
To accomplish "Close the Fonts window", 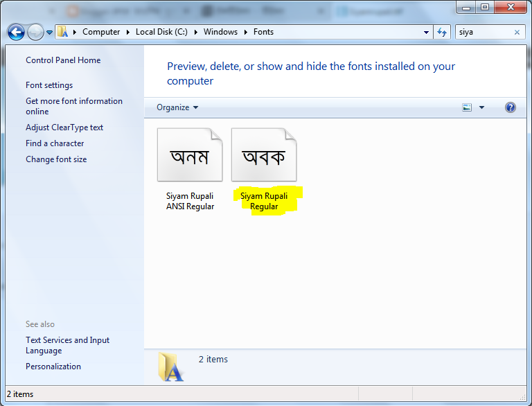I will coord(511,7).
